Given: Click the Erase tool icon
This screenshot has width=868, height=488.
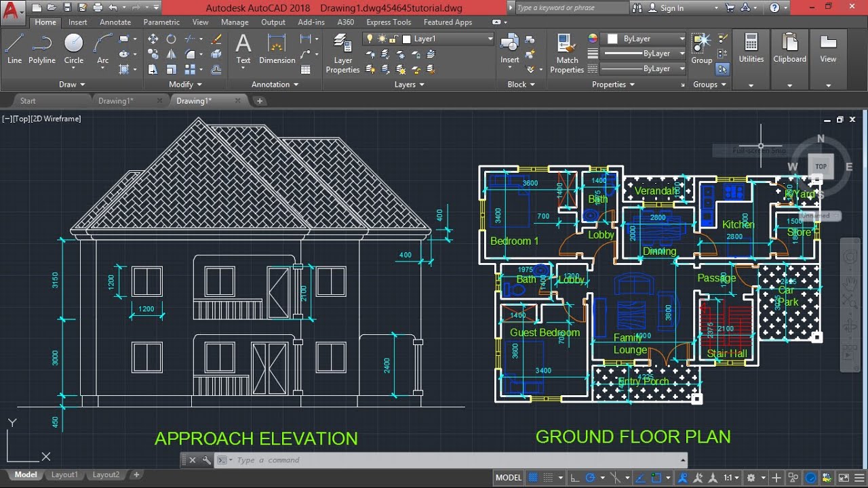Looking at the screenshot, I should pyautogui.click(x=216, y=39).
